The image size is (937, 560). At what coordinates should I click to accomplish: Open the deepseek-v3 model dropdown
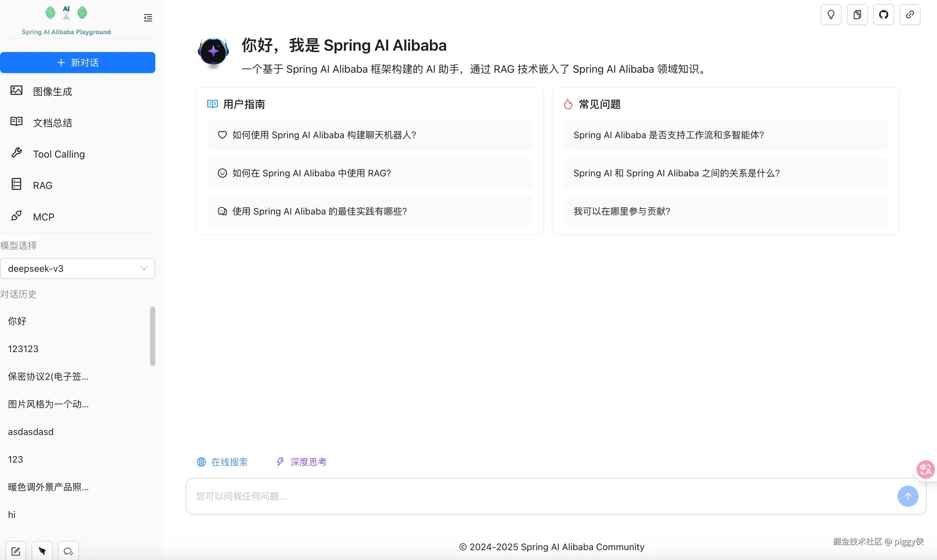click(x=78, y=268)
